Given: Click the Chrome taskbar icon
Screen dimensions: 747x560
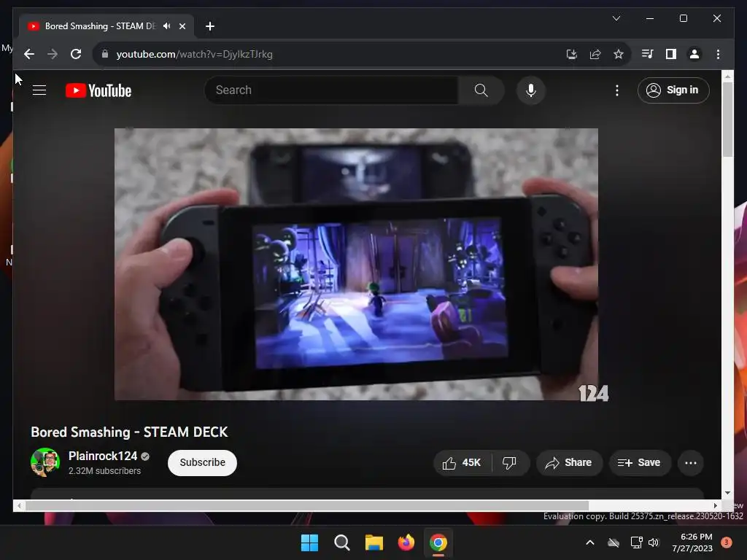Looking at the screenshot, I should 438,542.
